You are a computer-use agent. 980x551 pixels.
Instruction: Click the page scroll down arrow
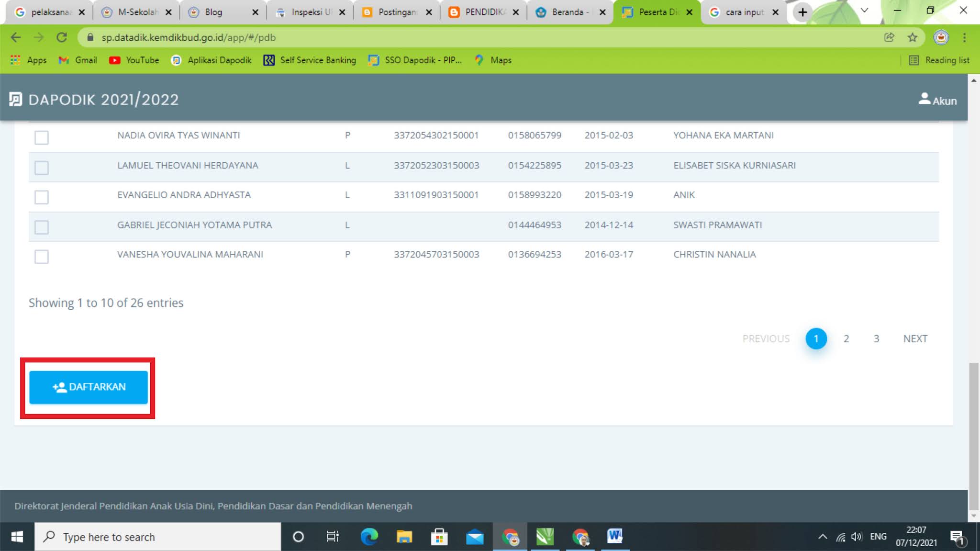(974, 516)
